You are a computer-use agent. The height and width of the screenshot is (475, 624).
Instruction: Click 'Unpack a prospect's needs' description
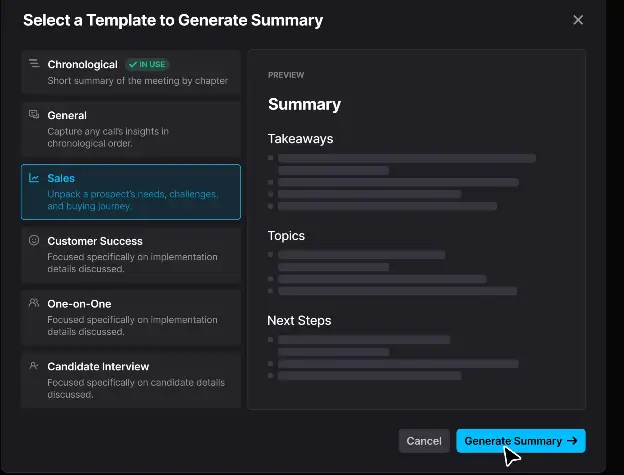[x=133, y=200]
